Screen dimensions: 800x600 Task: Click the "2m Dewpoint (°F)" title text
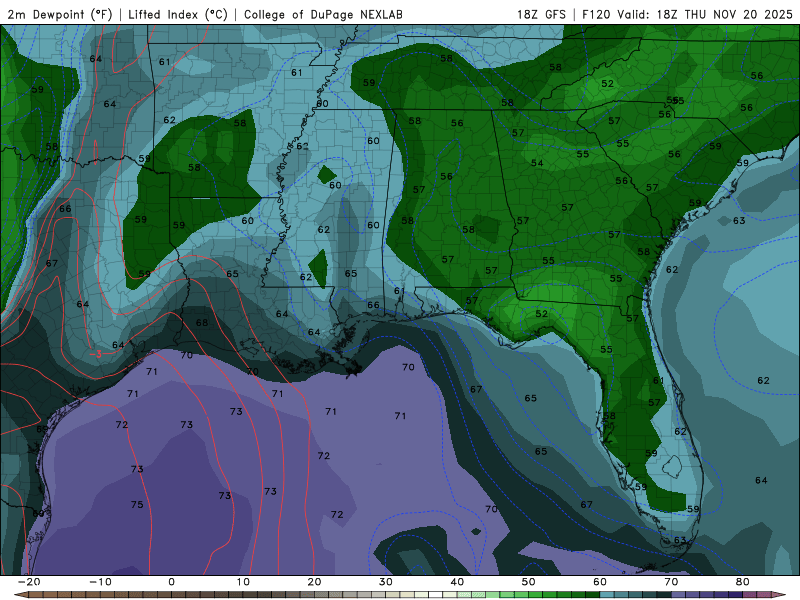tap(59, 14)
